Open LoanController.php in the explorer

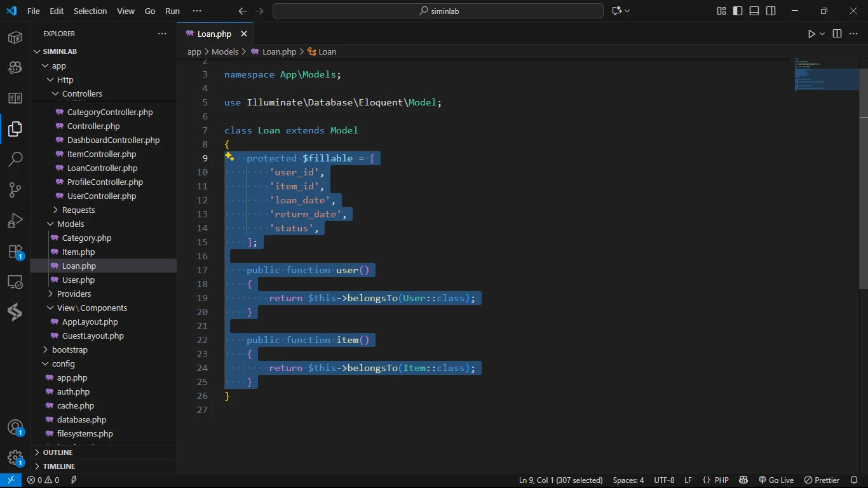point(102,168)
